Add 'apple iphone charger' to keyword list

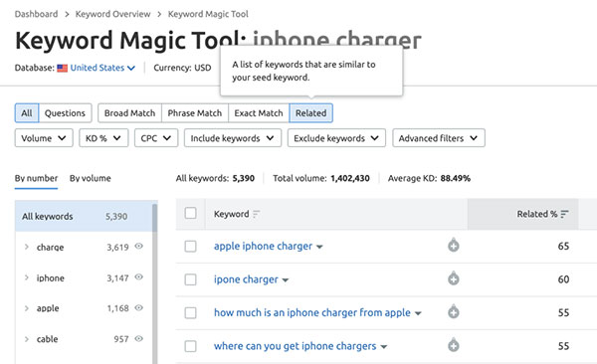tap(453, 246)
